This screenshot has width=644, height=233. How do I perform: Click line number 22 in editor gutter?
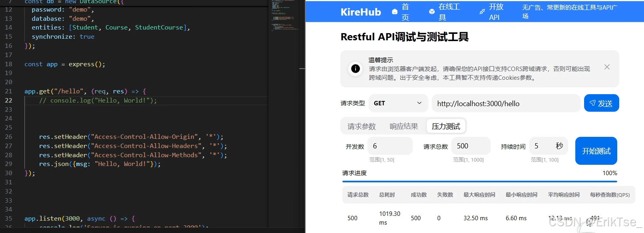tap(8, 100)
